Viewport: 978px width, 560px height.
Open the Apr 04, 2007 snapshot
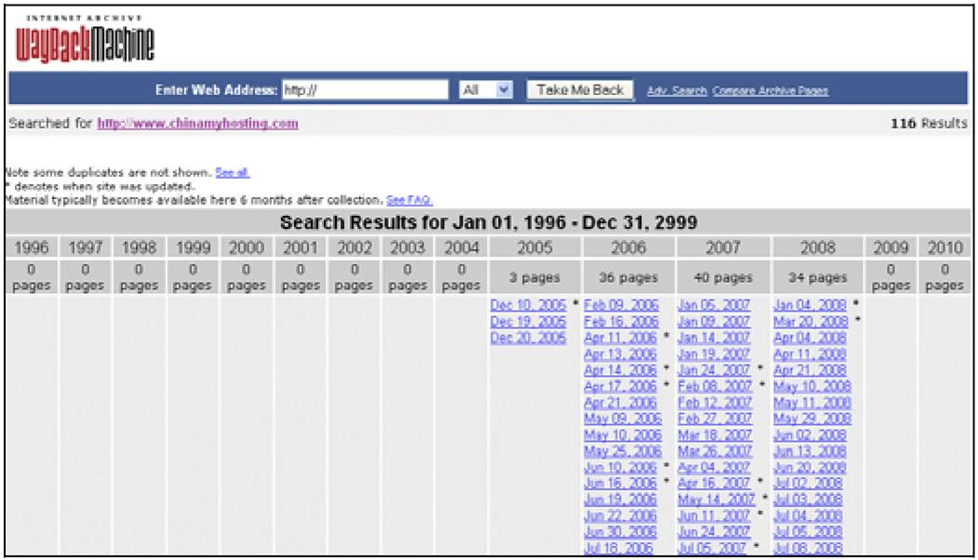tap(714, 467)
